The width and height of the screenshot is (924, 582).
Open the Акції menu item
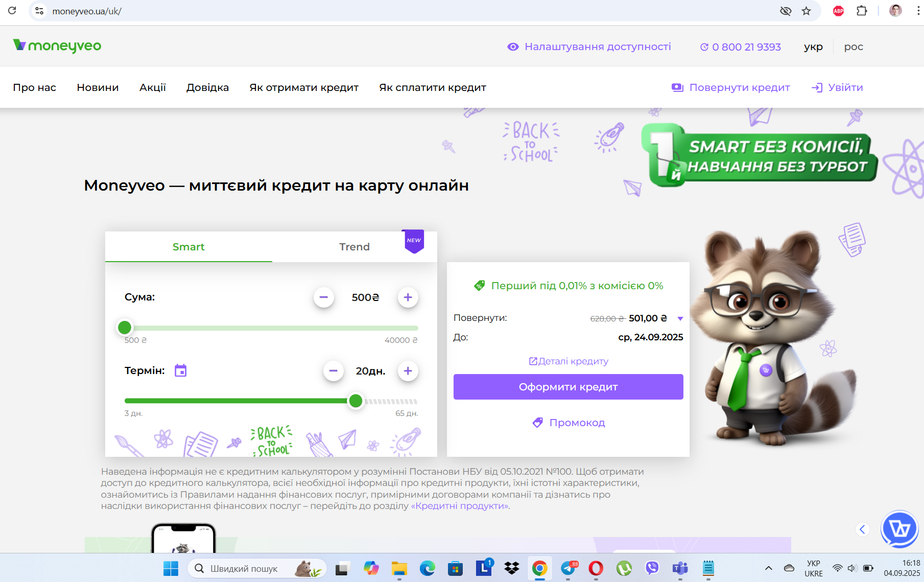point(153,87)
